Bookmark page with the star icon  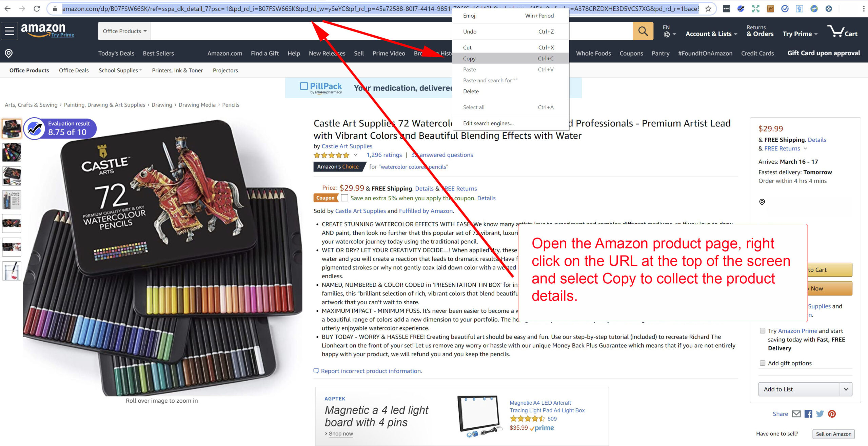point(708,9)
